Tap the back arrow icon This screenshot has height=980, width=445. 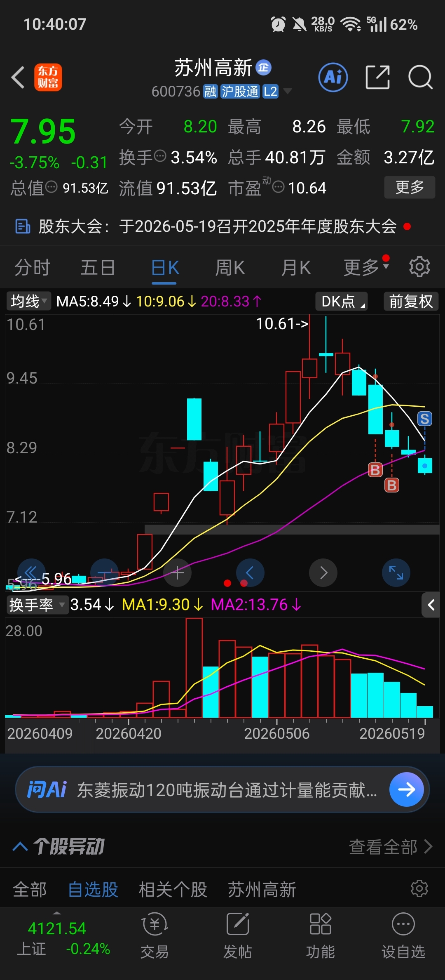point(18,77)
